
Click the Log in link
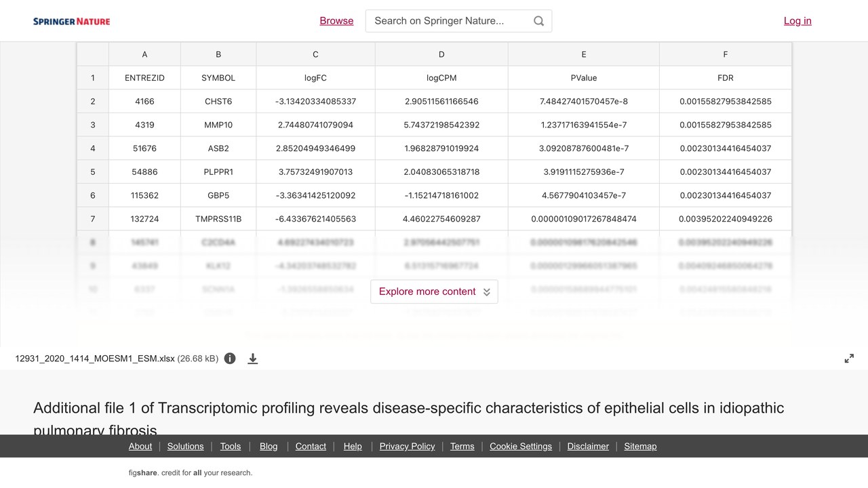797,21
